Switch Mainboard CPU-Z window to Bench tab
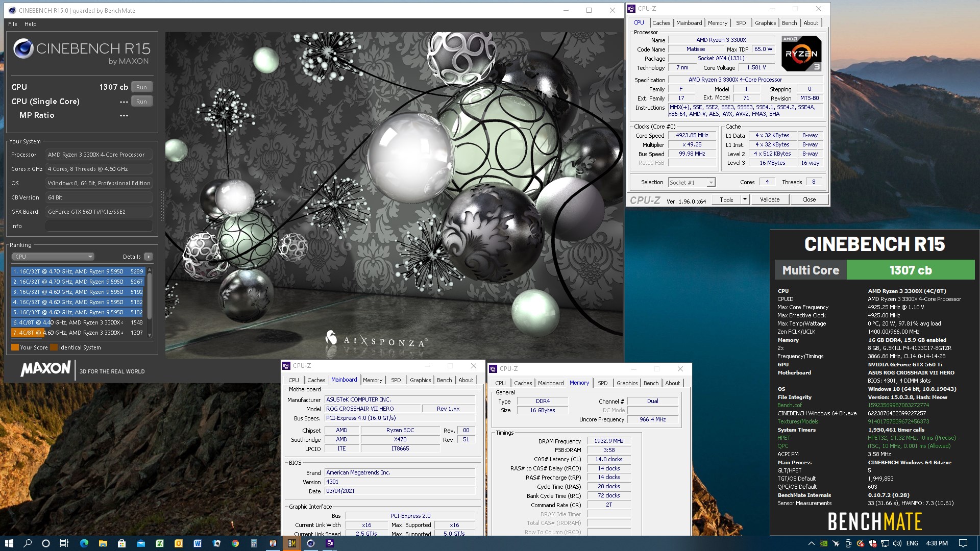Viewport: 980px width, 551px height. [x=444, y=380]
